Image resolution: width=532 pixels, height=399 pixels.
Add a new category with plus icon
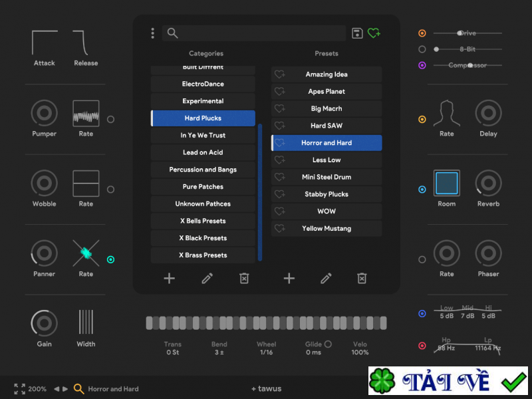pyautogui.click(x=170, y=279)
